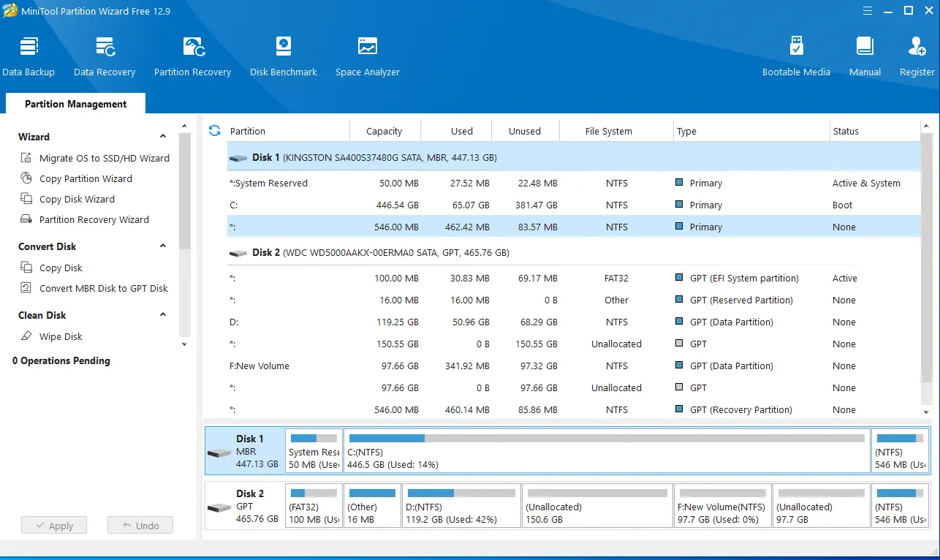The height and width of the screenshot is (560, 940).
Task: Select the (FAT32) 100 MB block
Action: click(x=314, y=505)
